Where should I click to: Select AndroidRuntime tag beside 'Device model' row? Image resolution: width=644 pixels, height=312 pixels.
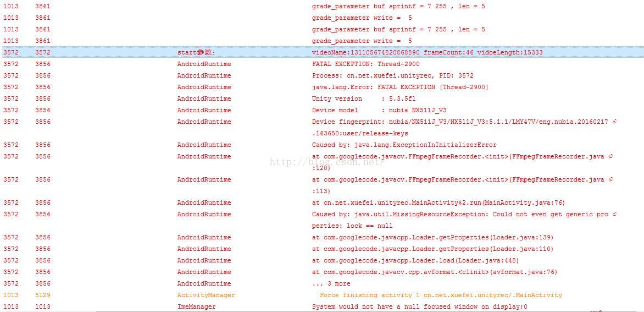(204, 110)
